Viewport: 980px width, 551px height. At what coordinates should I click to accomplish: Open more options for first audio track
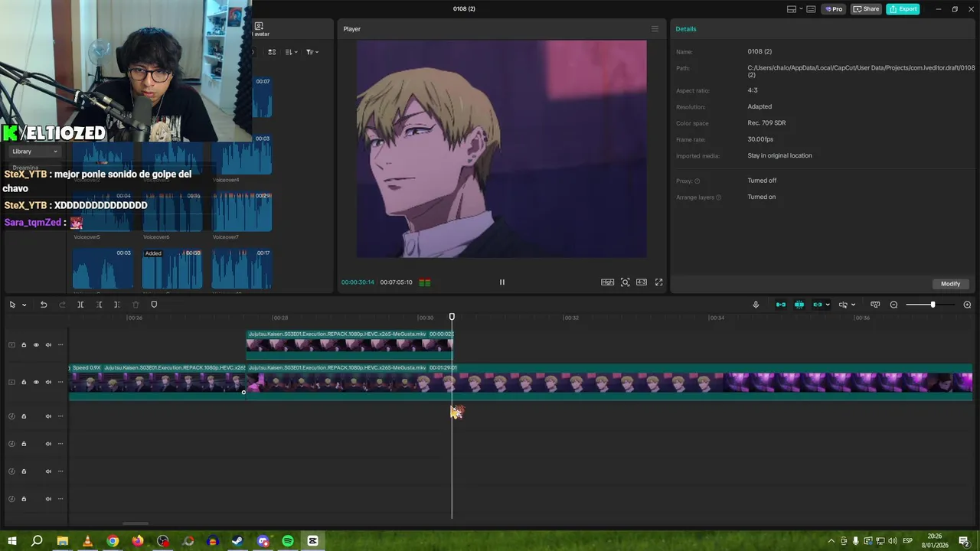[x=60, y=416]
